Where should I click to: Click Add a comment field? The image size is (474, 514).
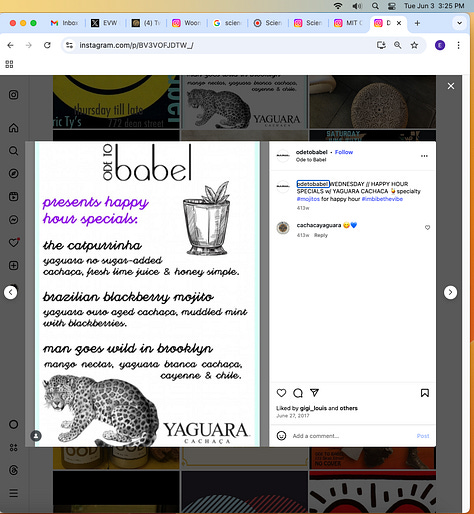click(352, 436)
